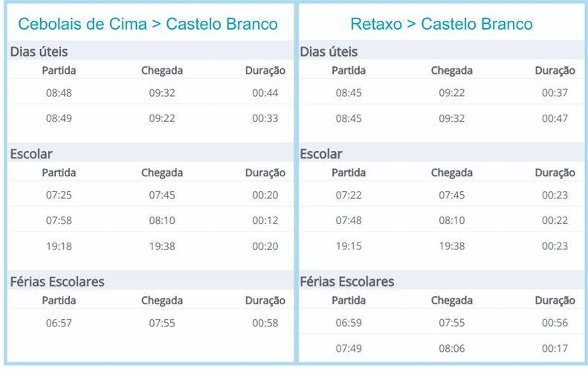Screen dimensions: 588x375
Task: Open Férias Escolares section in Retaxo table
Action: [347, 281]
